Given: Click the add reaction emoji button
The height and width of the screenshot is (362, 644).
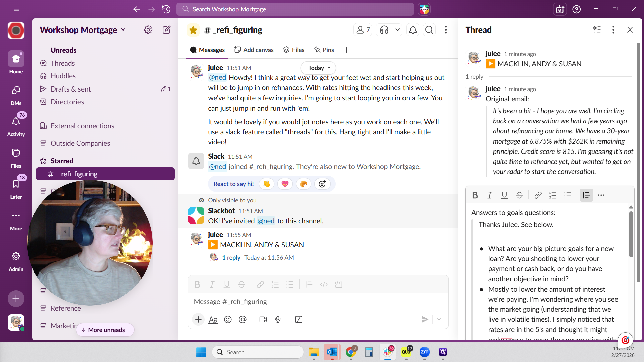Looking at the screenshot, I should (x=322, y=184).
